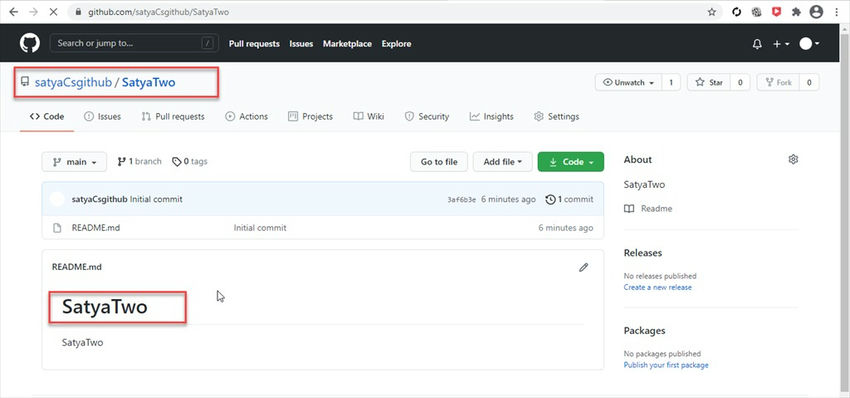Viewport: 850px width, 398px height.
Task: Switch to the Settings tab
Action: click(x=556, y=117)
